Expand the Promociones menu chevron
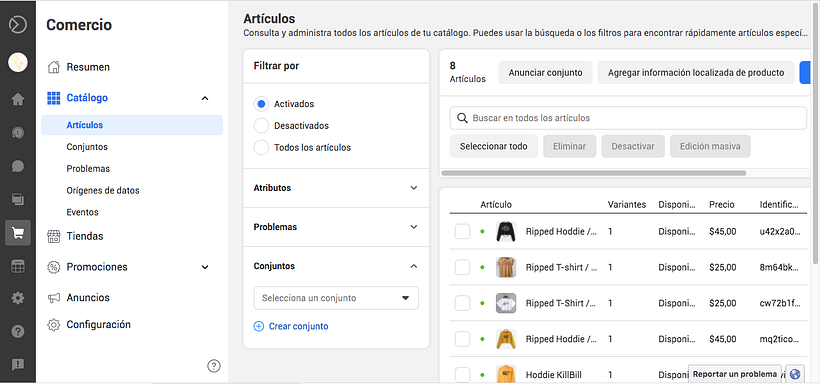 click(205, 267)
